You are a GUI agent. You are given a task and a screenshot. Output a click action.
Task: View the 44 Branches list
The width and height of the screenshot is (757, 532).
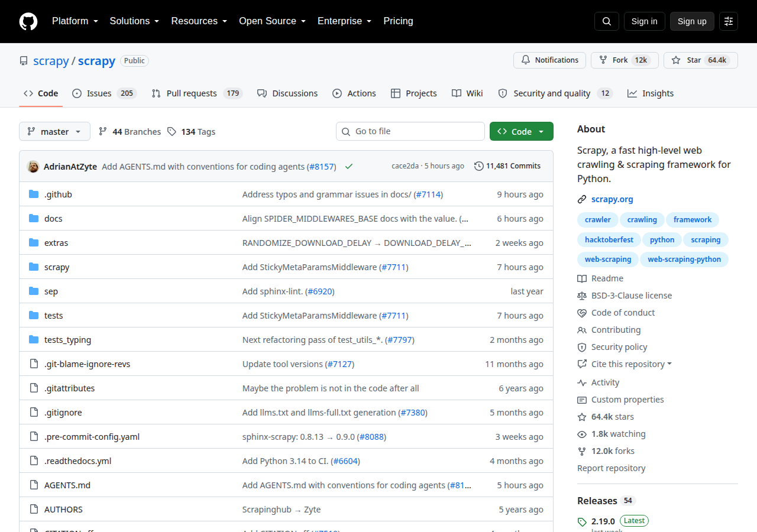click(x=130, y=132)
